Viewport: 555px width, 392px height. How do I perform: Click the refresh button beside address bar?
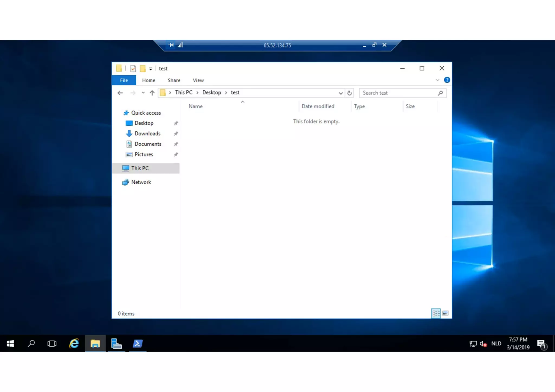(x=349, y=93)
